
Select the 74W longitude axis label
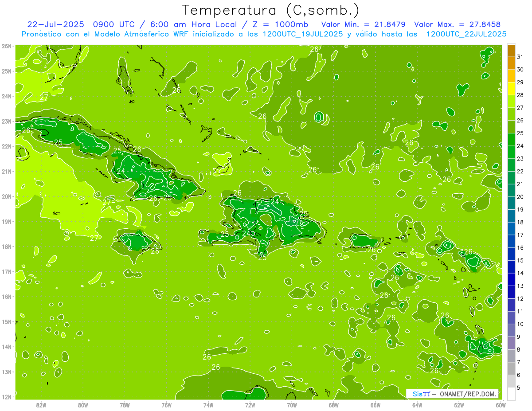click(x=208, y=404)
